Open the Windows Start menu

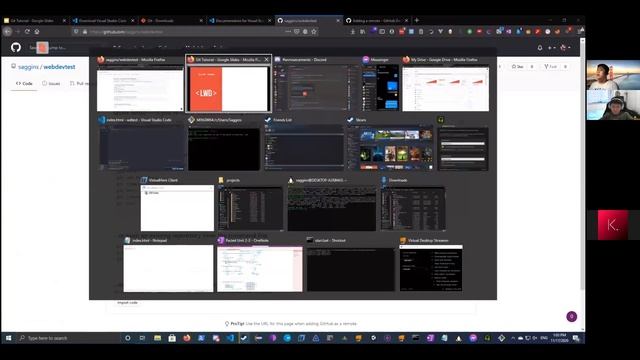[8, 338]
